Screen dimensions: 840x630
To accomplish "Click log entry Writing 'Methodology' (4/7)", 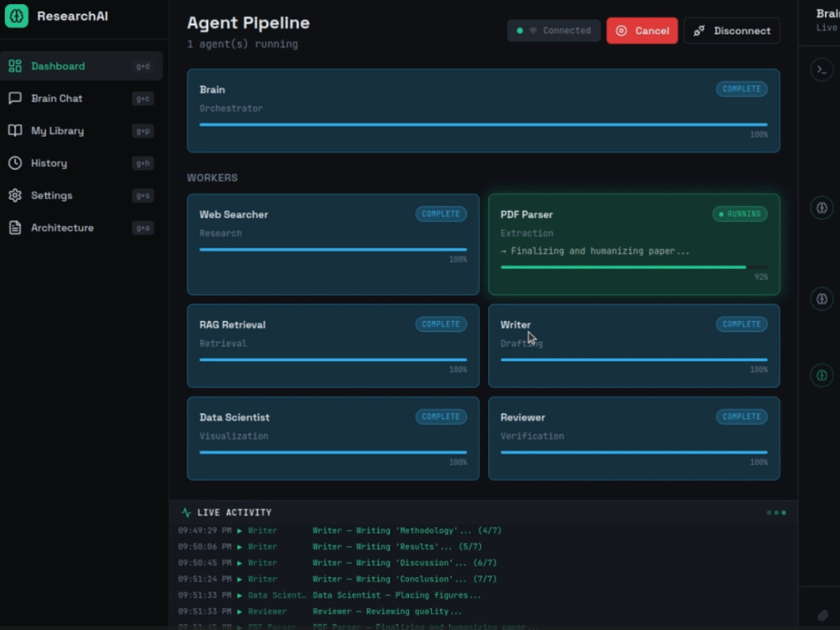I will 407,530.
